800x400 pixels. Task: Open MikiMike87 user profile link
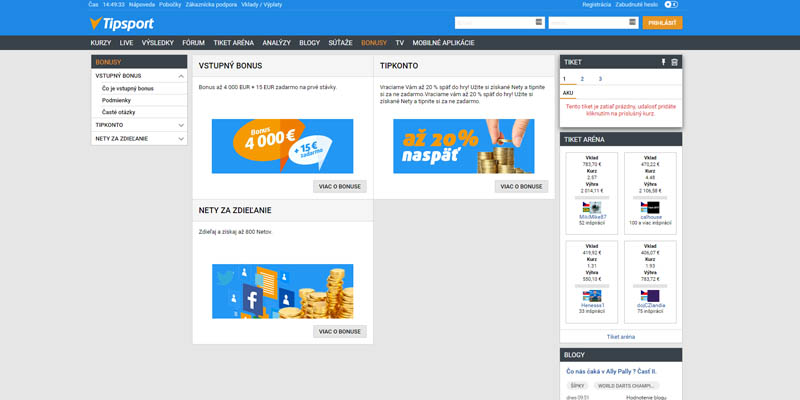592,217
